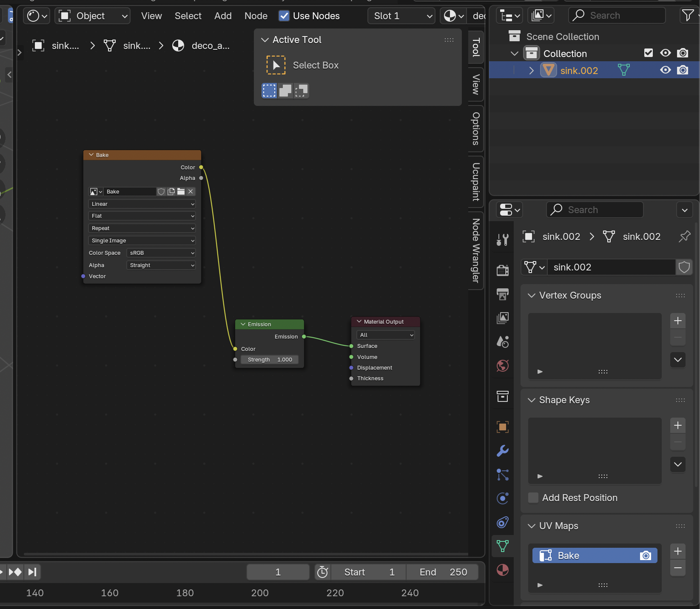Open the Physics properties tab icon
This screenshot has height=609, width=700.
[503, 498]
